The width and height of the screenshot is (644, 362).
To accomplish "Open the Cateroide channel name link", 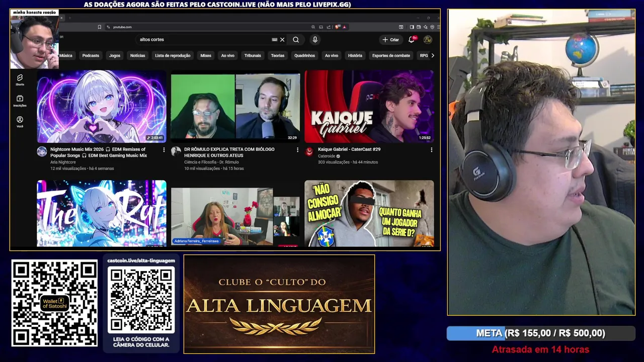I will pyautogui.click(x=327, y=156).
